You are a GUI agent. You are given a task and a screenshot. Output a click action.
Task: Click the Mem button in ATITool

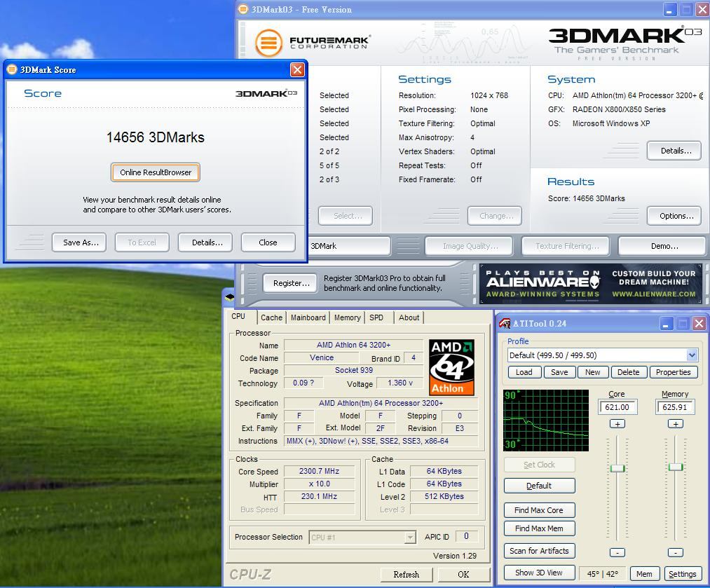coord(644,573)
